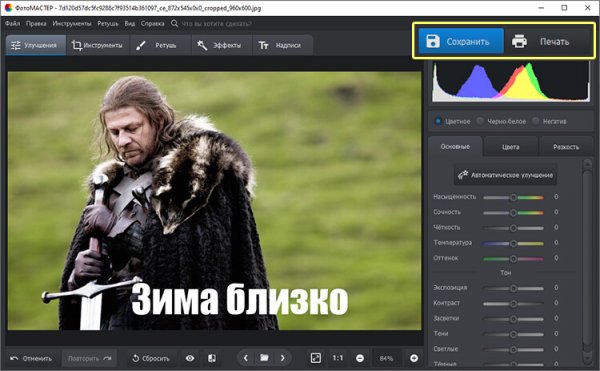Click the Сбросить reset button
This screenshot has width=600, height=371.
(152, 358)
